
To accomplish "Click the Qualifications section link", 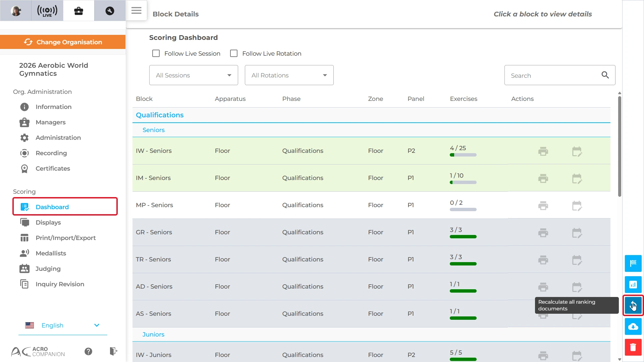I will 160,115.
